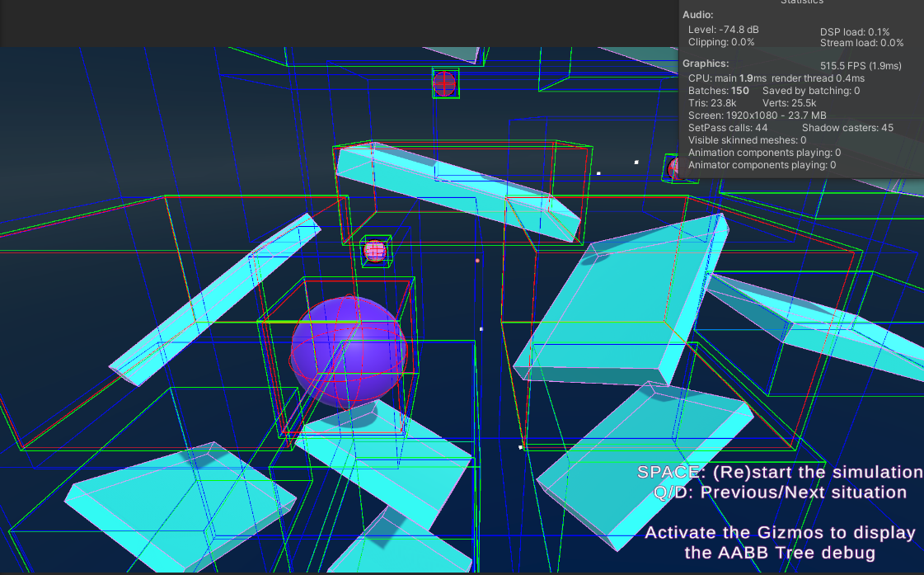Viewport: 924px width, 575px height.
Task: Click the small red sphere at the top of the scene
Action: [444, 82]
